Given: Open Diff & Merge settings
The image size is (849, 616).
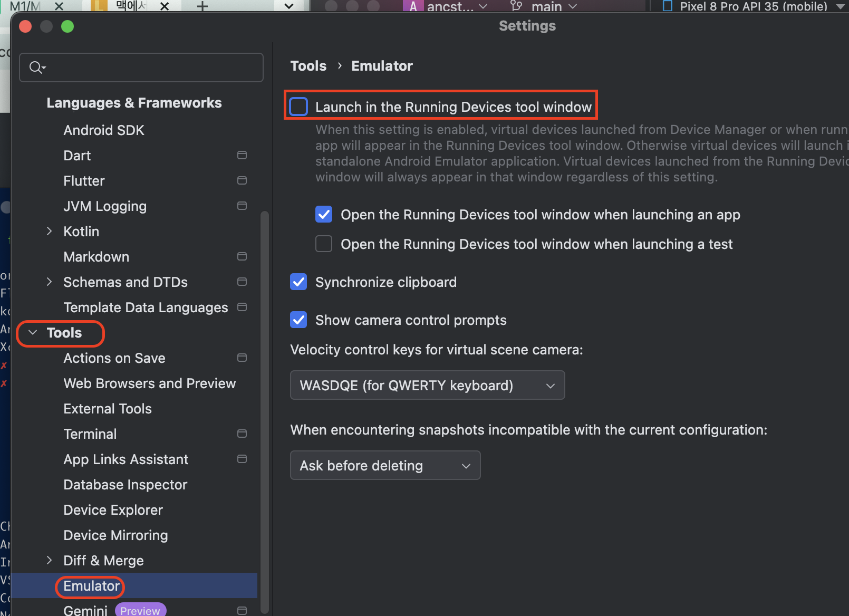Looking at the screenshot, I should point(103,560).
